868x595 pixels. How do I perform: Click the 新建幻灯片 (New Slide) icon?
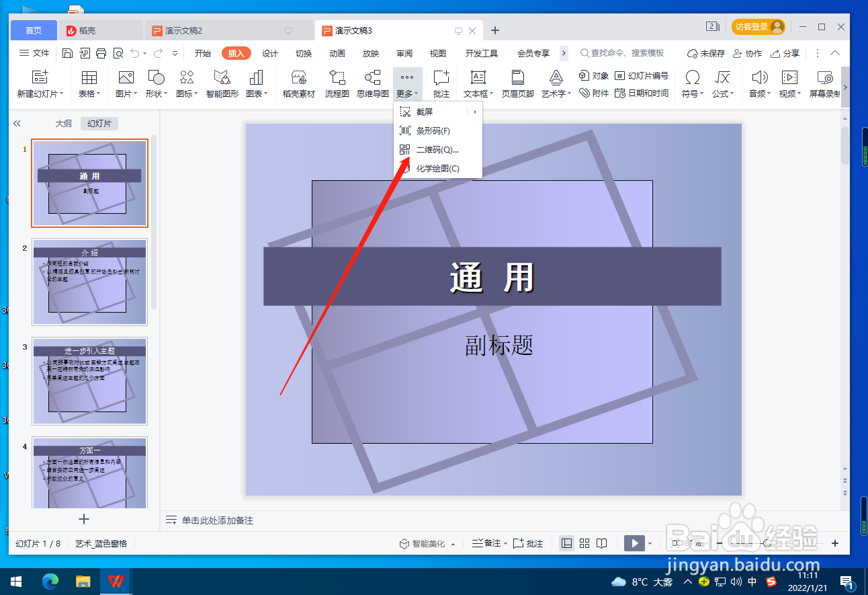tap(40, 77)
